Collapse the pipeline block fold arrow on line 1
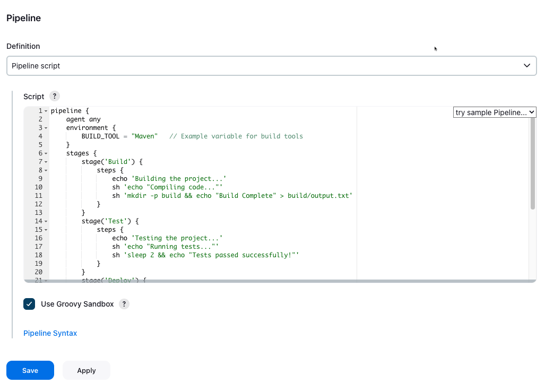The image size is (545, 392). (46, 111)
